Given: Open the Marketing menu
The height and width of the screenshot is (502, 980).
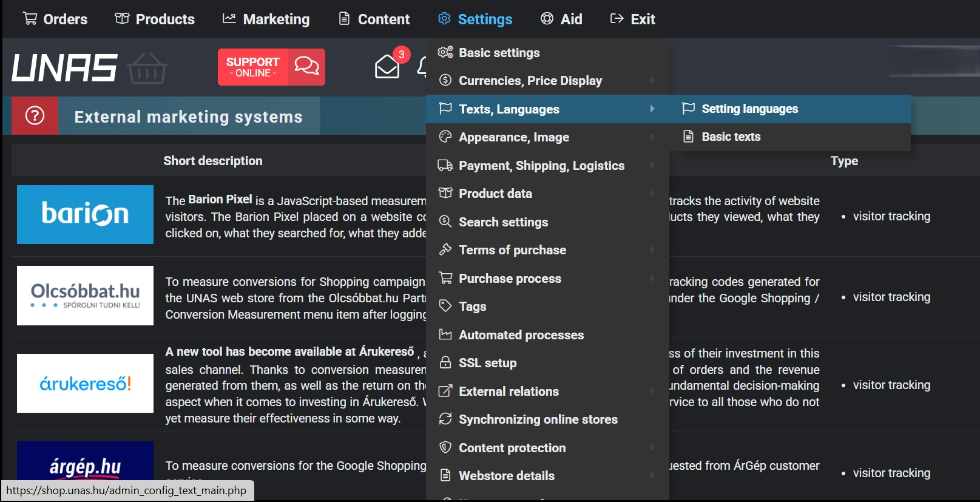Looking at the screenshot, I should (266, 19).
